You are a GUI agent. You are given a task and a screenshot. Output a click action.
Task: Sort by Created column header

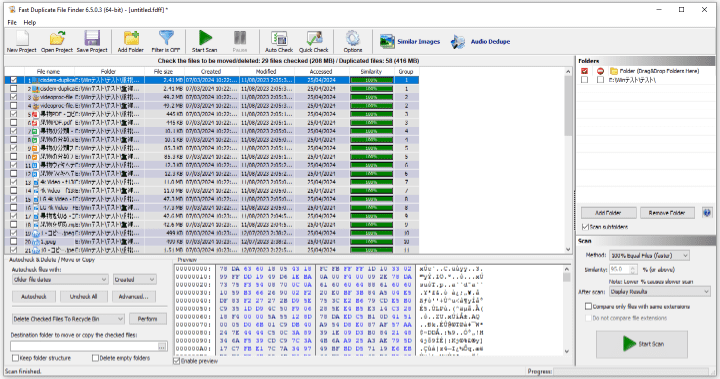click(211, 72)
